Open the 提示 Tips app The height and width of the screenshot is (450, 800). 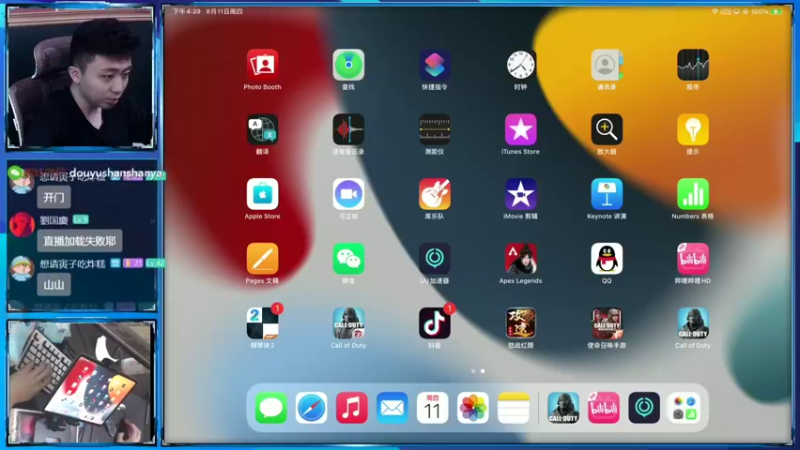(692, 130)
